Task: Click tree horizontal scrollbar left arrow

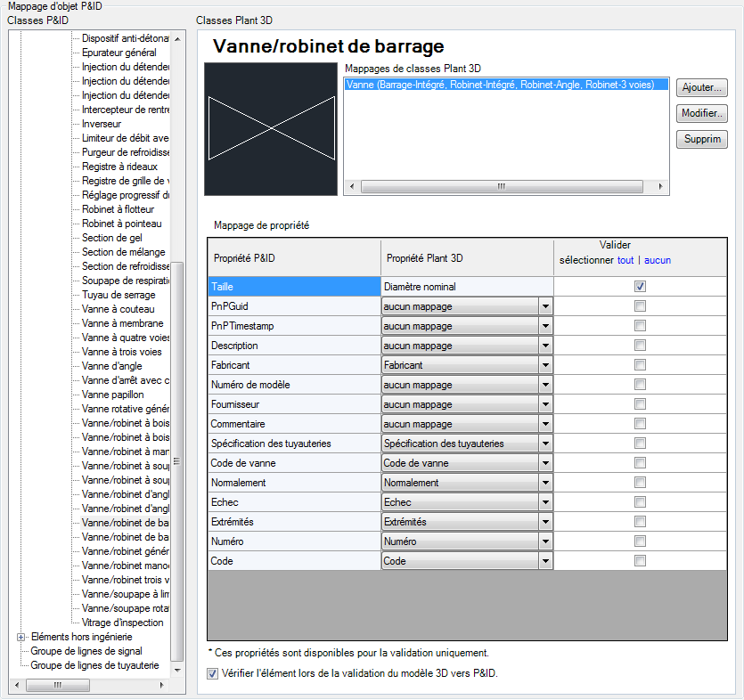Action: pos(17,685)
